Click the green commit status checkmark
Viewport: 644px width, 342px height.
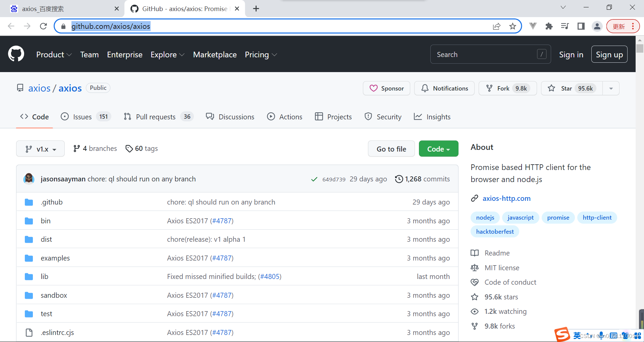(314, 179)
